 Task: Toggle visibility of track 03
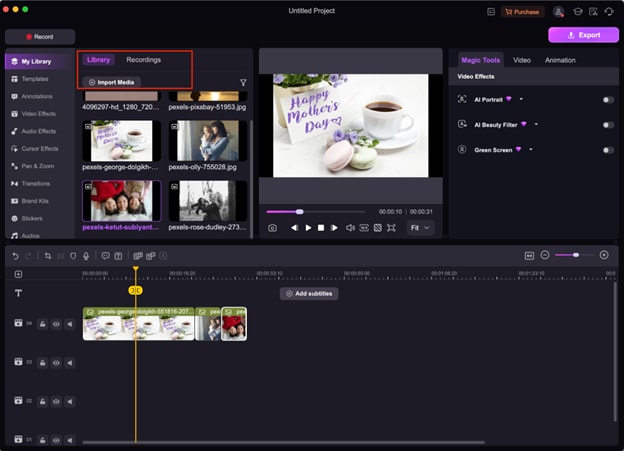56,363
